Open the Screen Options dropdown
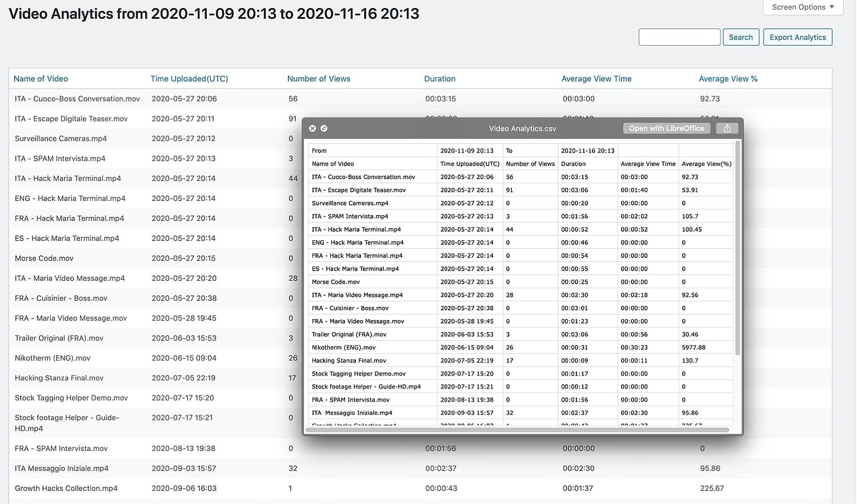The height and width of the screenshot is (504, 857). [803, 7]
